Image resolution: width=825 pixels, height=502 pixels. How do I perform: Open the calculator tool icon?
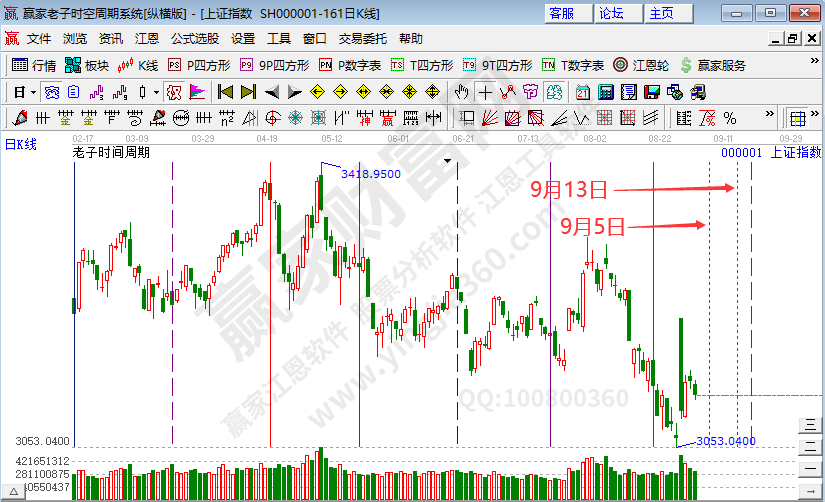pos(605,92)
